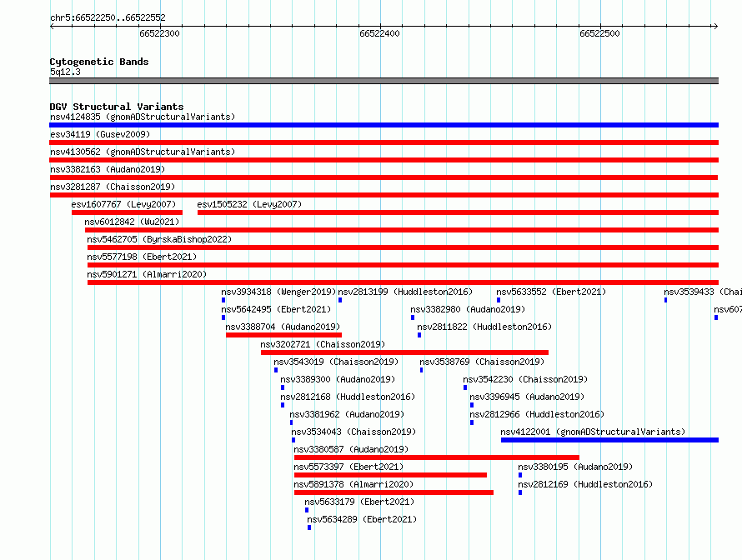Select the red nsv3380587 variant bar
This screenshot has width=742, height=560.
[x=436, y=457]
